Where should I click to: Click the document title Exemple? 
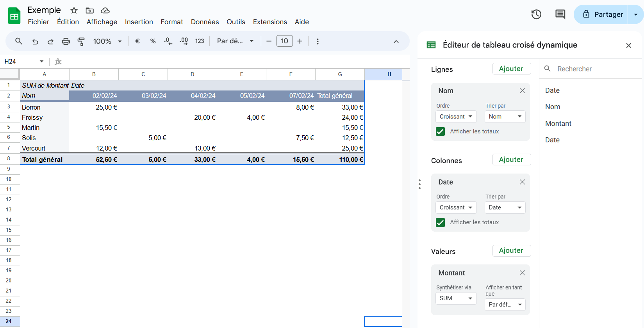44,10
